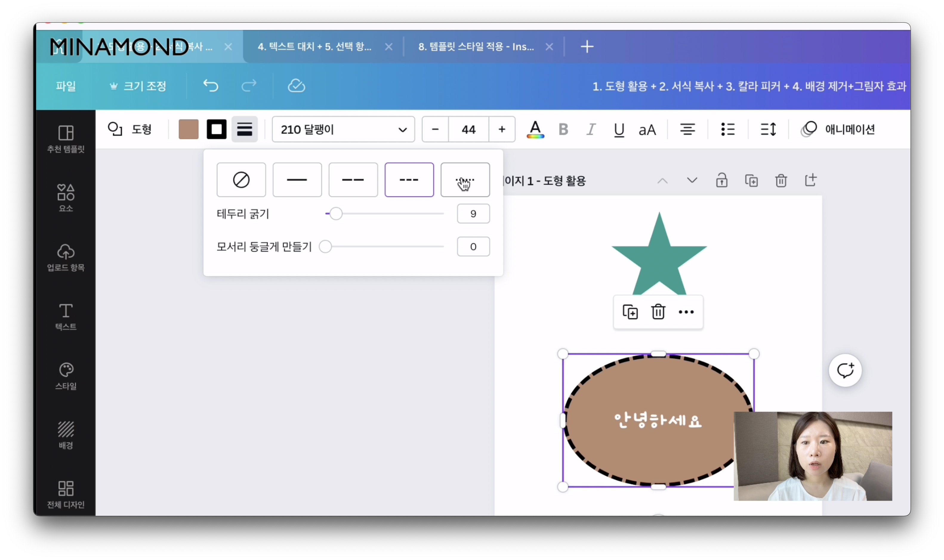Viewport: 944px width, 560px height.
Task: Open the 파일 menu
Action: 66,86
